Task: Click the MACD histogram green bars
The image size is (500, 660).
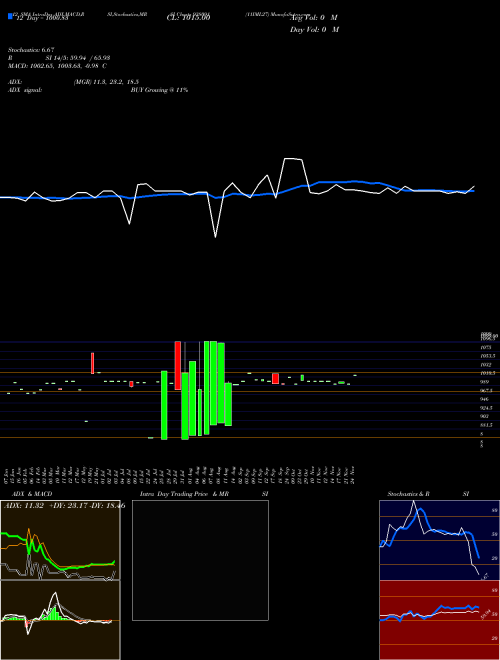Action: point(53,614)
